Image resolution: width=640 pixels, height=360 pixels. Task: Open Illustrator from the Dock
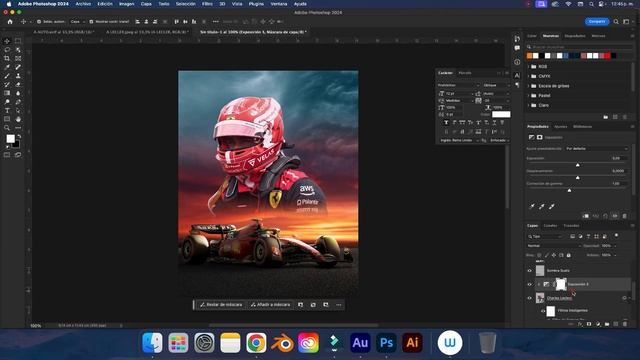coord(412,342)
